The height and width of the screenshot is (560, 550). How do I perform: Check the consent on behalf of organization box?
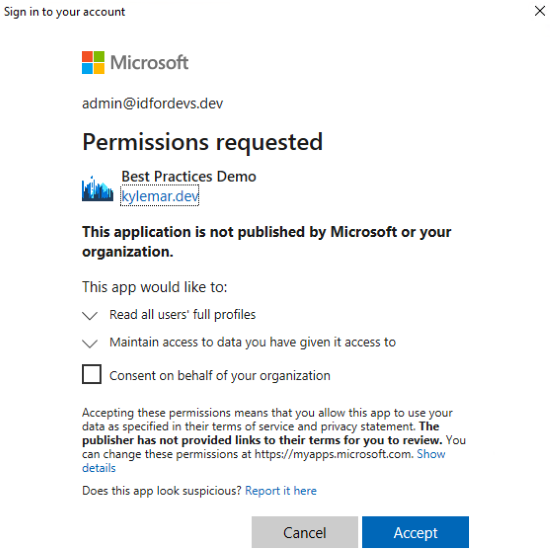click(x=92, y=374)
